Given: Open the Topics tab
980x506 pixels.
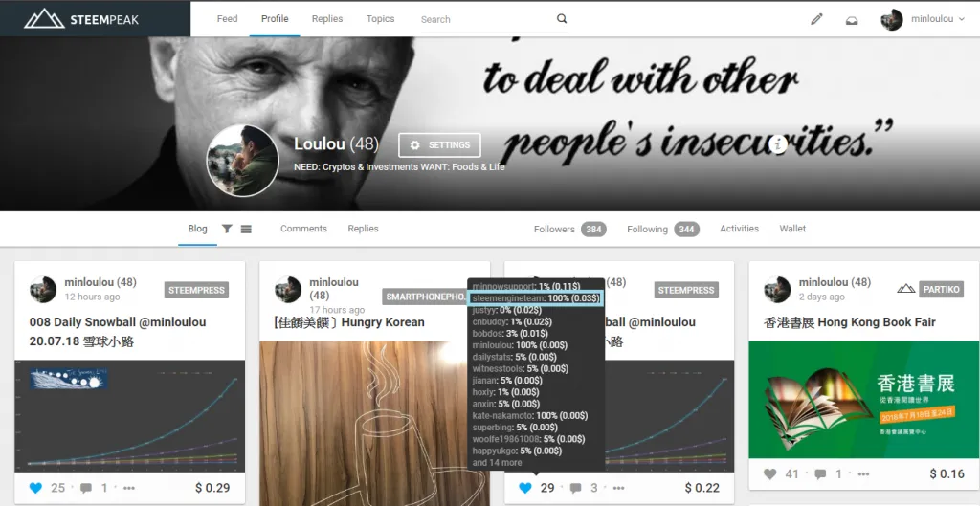Looking at the screenshot, I should coord(380,19).
